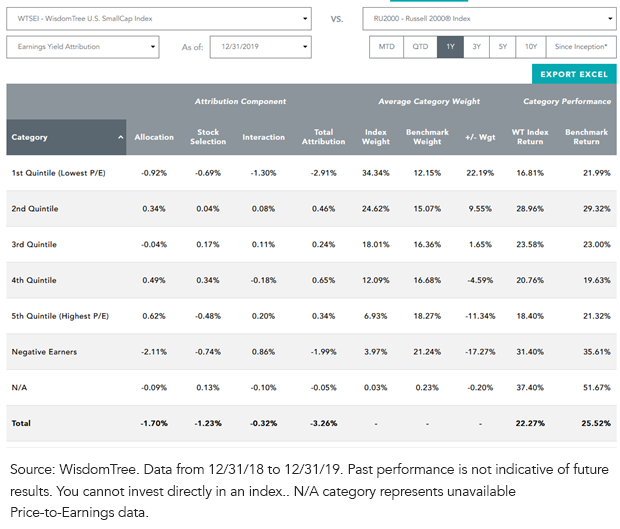
Task: Sort by Benchmark Return column header
Action: click(586, 137)
